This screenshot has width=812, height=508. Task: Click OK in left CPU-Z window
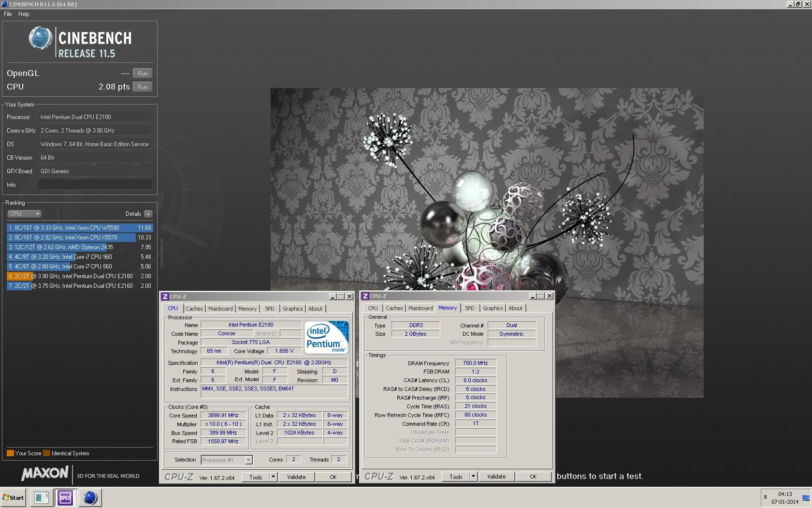(333, 477)
